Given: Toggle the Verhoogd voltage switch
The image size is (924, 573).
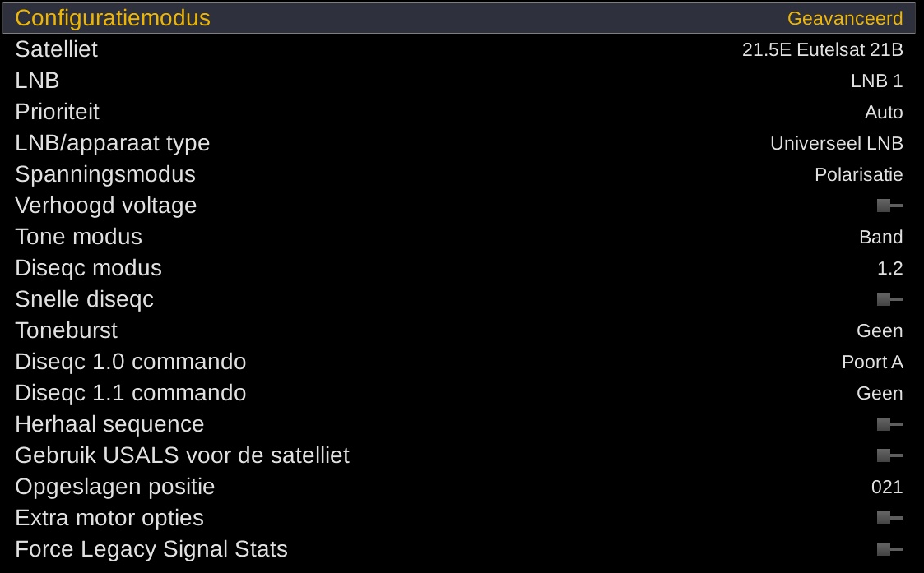Looking at the screenshot, I should point(889,206).
